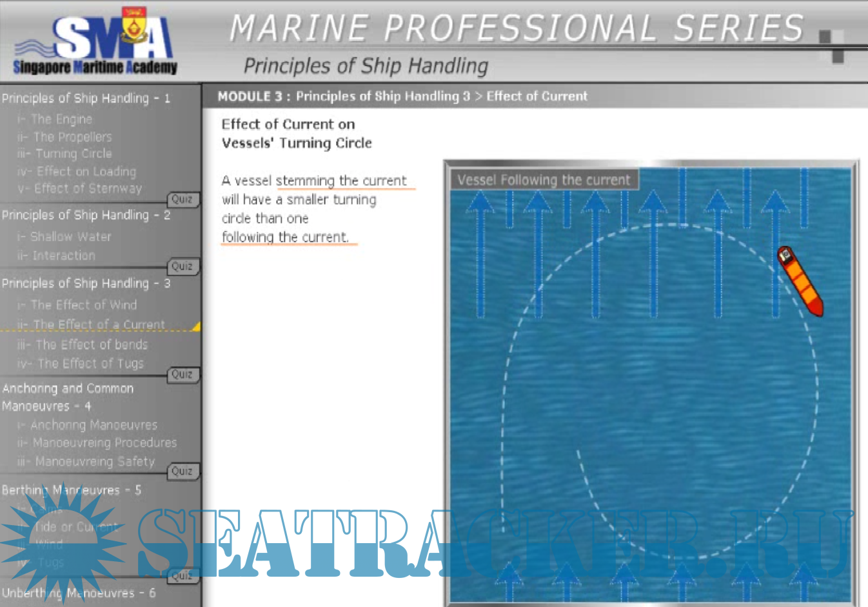The width and height of the screenshot is (868, 607).
Task: Open the Quiz for Ship Handling 1
Action: tap(182, 199)
